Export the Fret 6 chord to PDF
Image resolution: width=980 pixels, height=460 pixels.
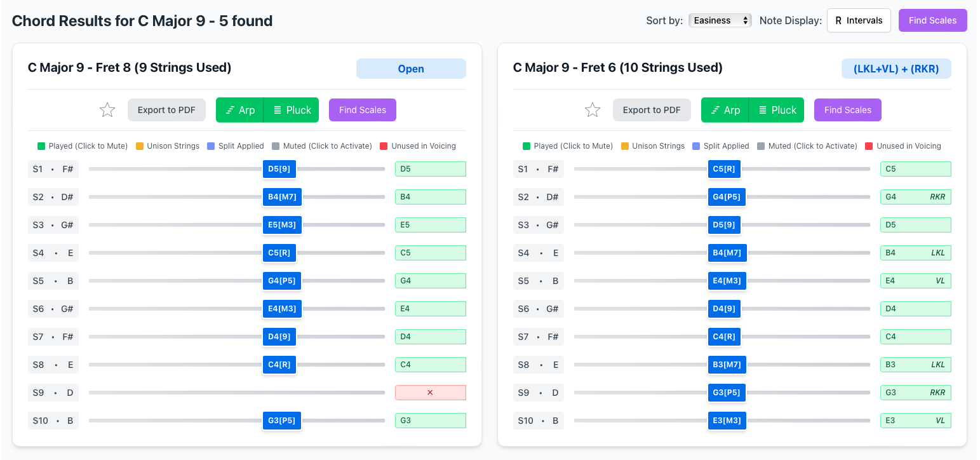pyautogui.click(x=652, y=110)
